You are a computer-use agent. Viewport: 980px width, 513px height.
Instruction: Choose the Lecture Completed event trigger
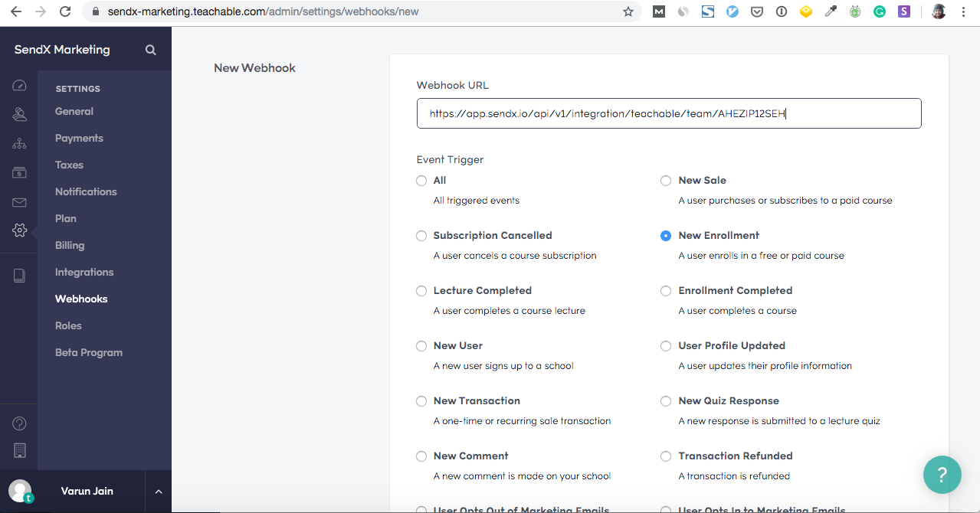pos(421,291)
